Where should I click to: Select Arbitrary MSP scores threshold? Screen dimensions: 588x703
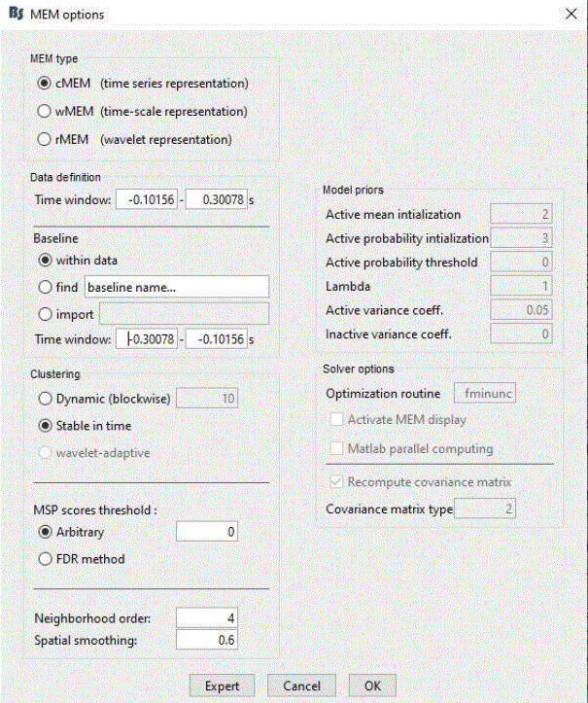(x=45, y=532)
